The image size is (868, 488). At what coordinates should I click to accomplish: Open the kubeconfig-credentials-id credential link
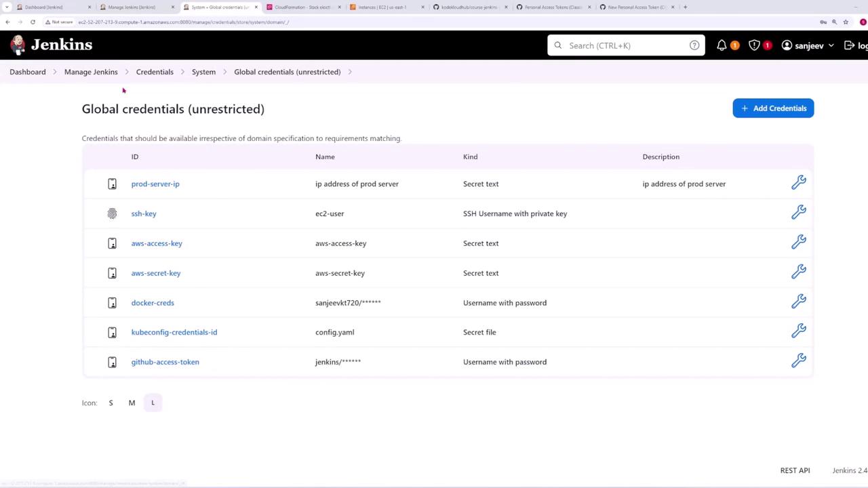point(174,332)
